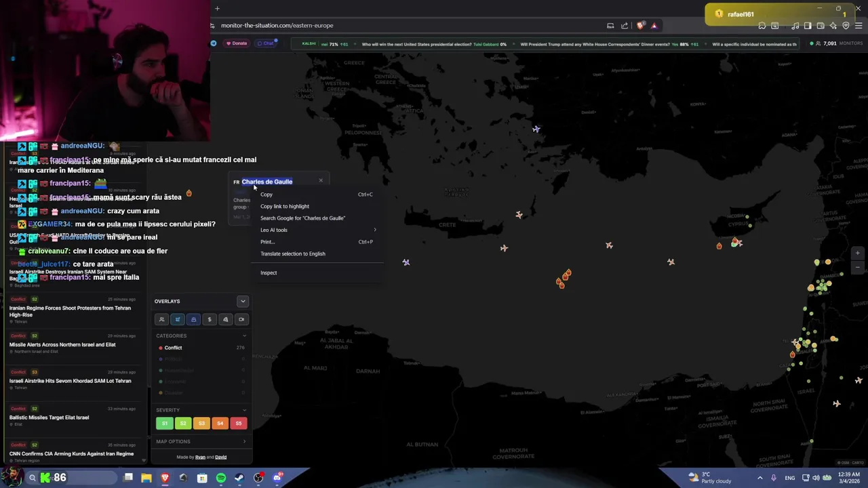Close the Charles de Gaulle popup
868x488 pixels.
[321, 180]
